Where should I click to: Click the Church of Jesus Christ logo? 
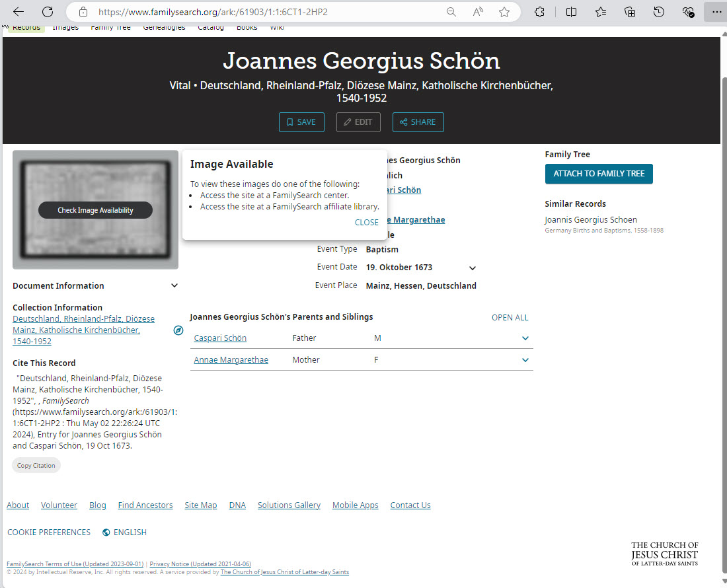click(664, 554)
